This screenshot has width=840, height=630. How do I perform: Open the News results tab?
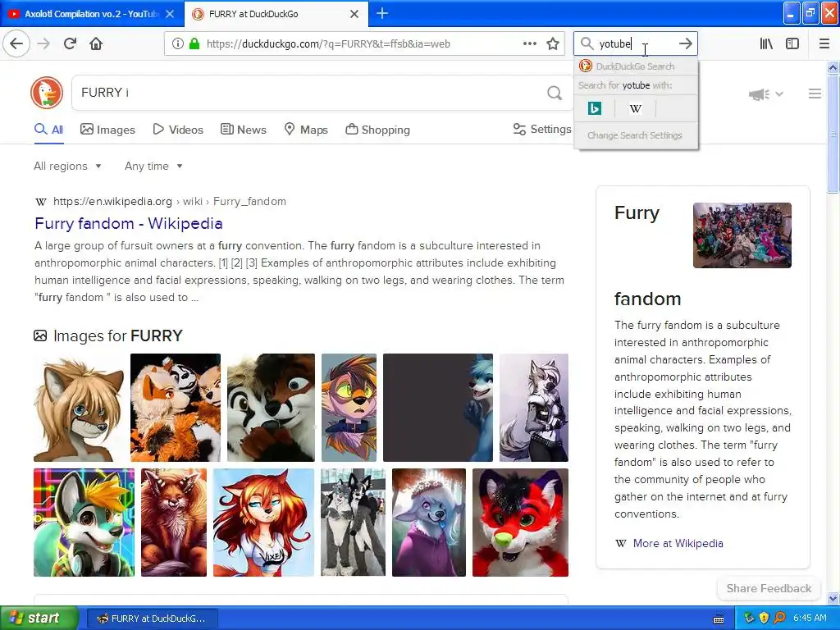pyautogui.click(x=244, y=130)
